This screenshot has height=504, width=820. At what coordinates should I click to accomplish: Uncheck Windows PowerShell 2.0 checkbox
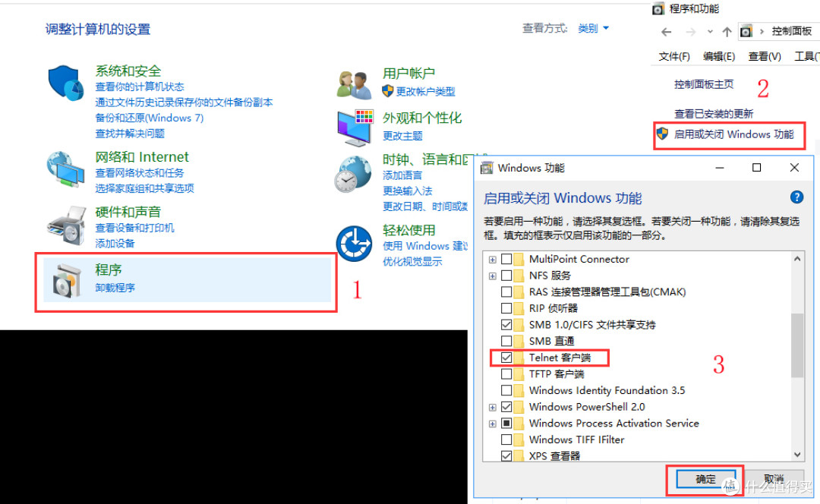pyautogui.click(x=506, y=407)
